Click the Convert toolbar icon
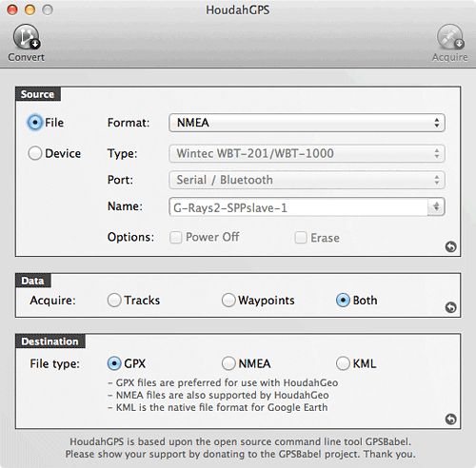 pos(27,37)
